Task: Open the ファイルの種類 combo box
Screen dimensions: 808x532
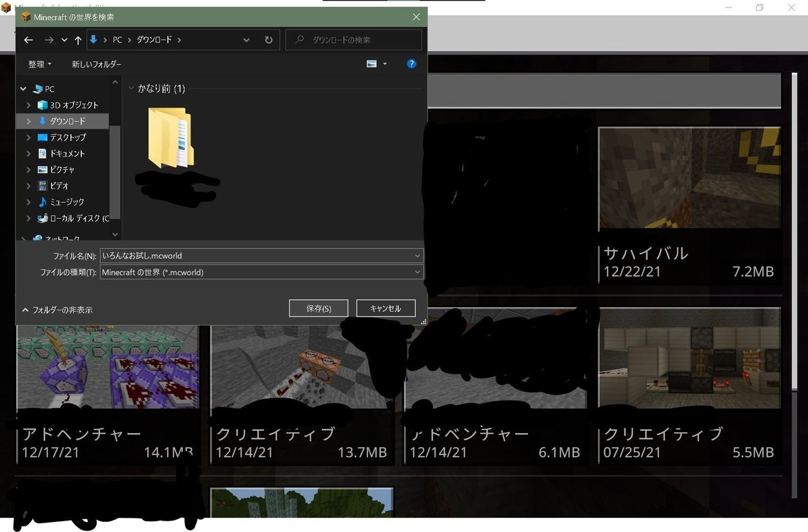Action: tap(261, 272)
